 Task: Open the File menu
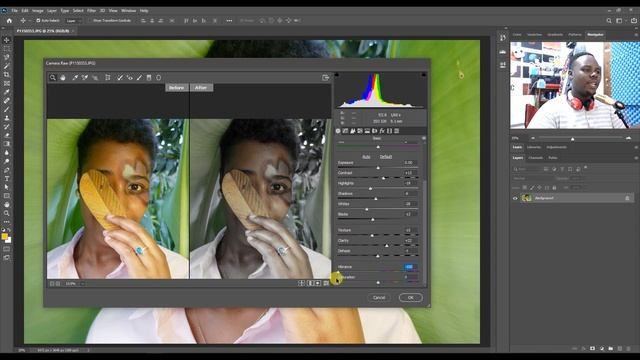tap(14, 10)
